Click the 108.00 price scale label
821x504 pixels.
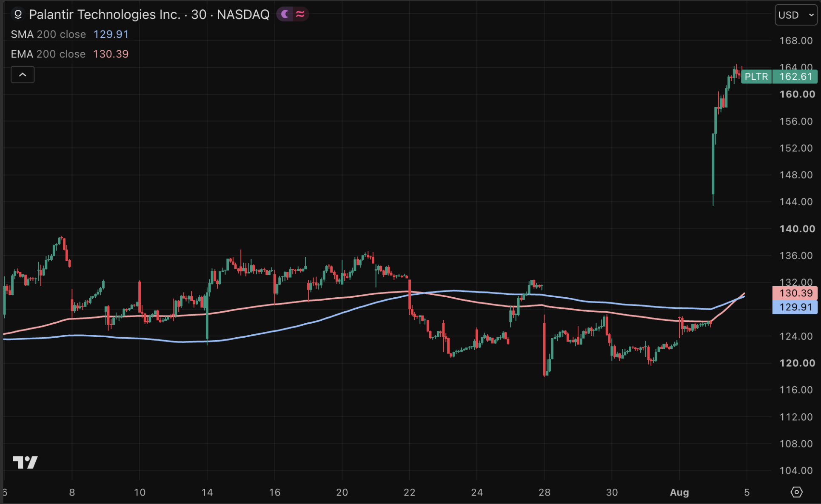(x=796, y=444)
